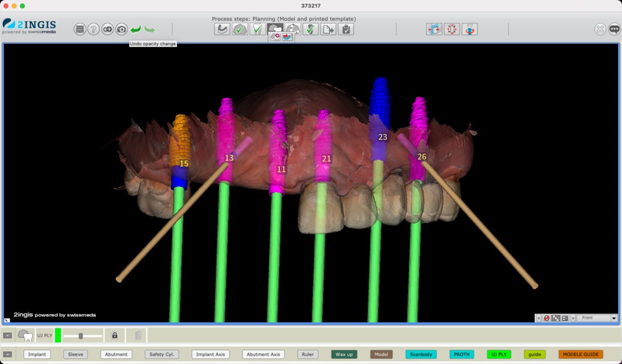Click the clipboard report step icon
Screen dimensions: 622x364
coord(346,29)
